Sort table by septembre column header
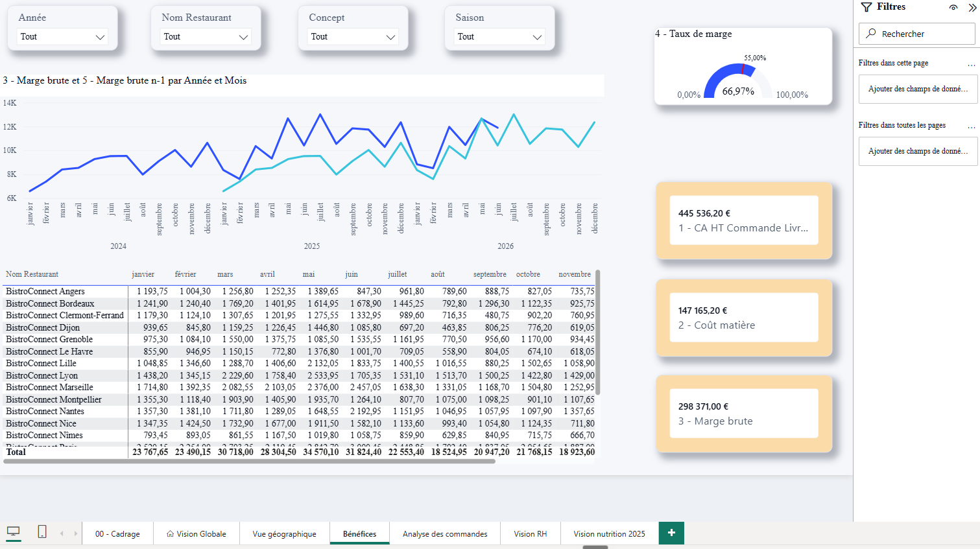Image resolution: width=980 pixels, height=549 pixels. click(490, 274)
